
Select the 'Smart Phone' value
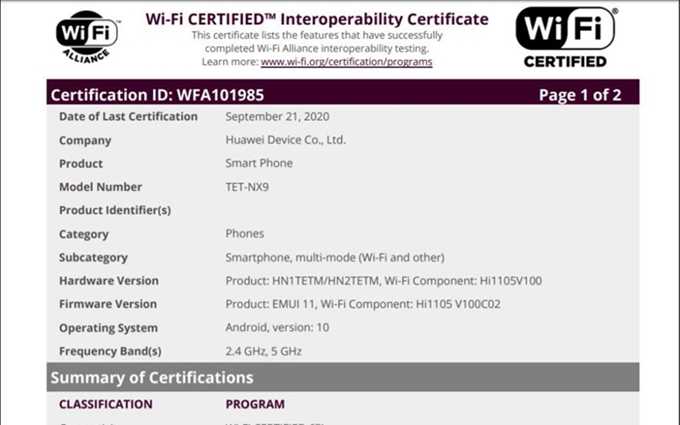point(259,163)
